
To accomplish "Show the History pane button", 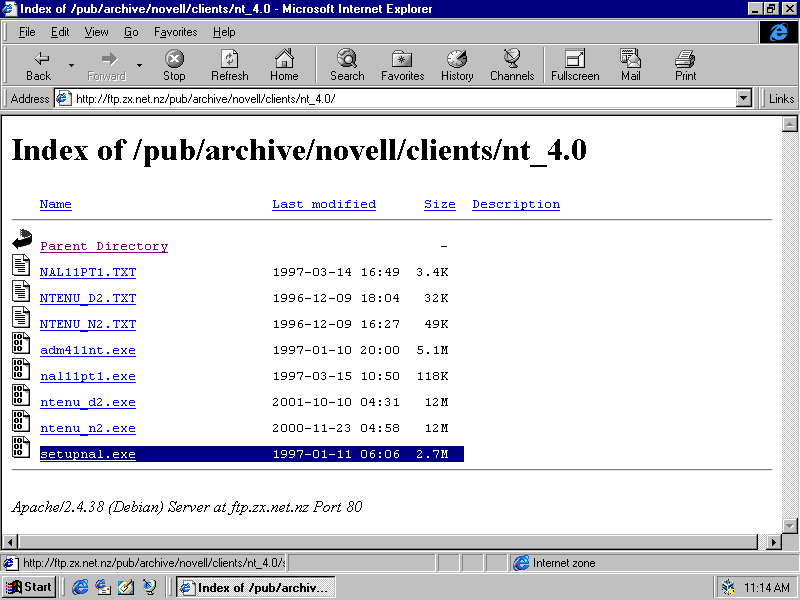I will tap(457, 65).
